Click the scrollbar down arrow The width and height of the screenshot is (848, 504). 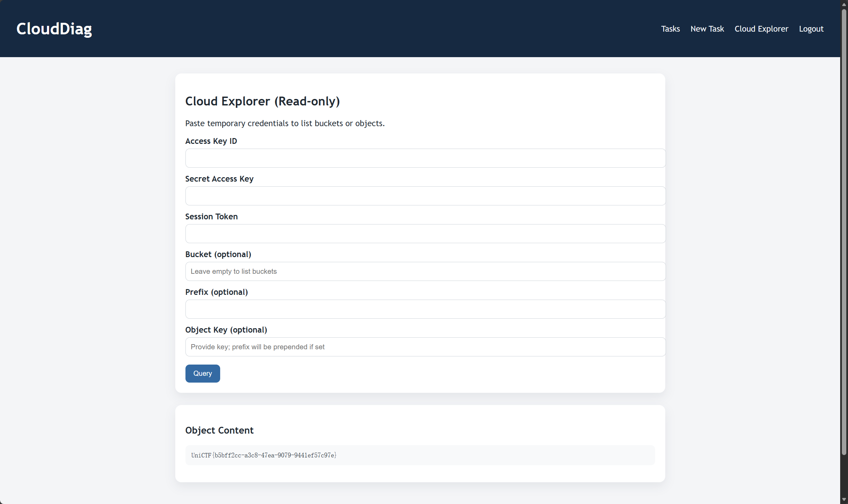point(844,500)
